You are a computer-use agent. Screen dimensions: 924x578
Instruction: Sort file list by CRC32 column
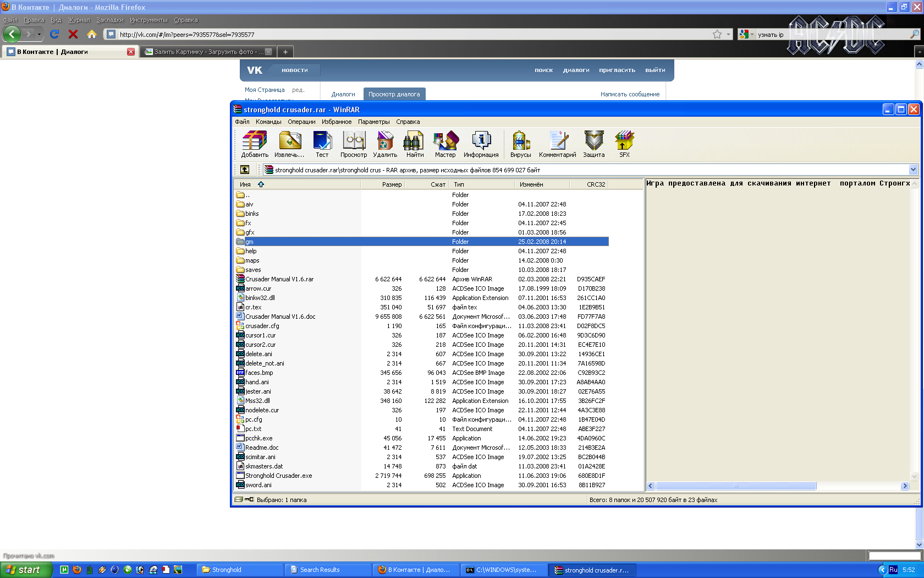coord(589,184)
